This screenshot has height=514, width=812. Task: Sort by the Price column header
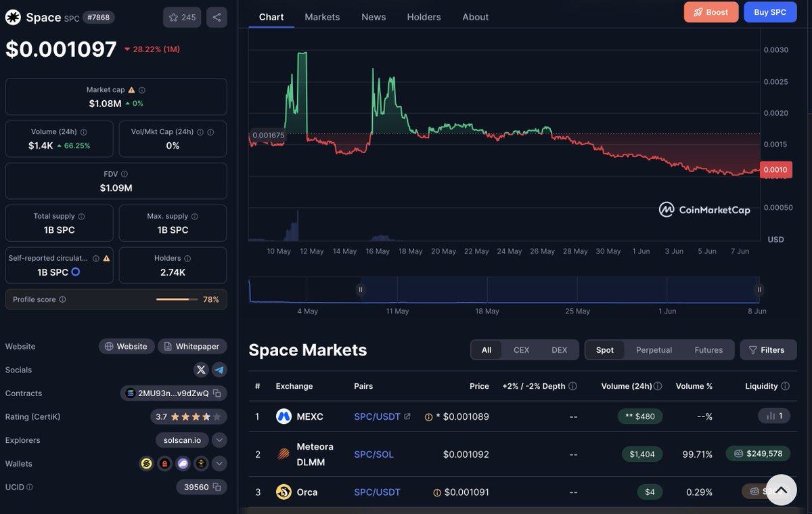pos(479,386)
